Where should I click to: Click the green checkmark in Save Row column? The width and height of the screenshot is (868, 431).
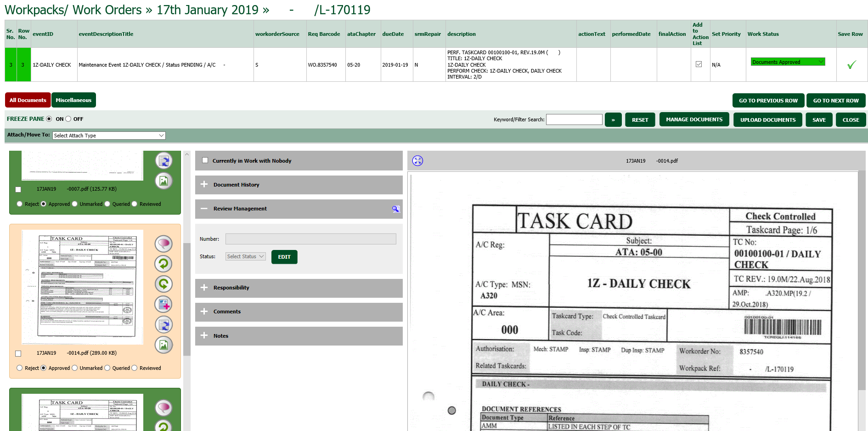pyautogui.click(x=851, y=65)
